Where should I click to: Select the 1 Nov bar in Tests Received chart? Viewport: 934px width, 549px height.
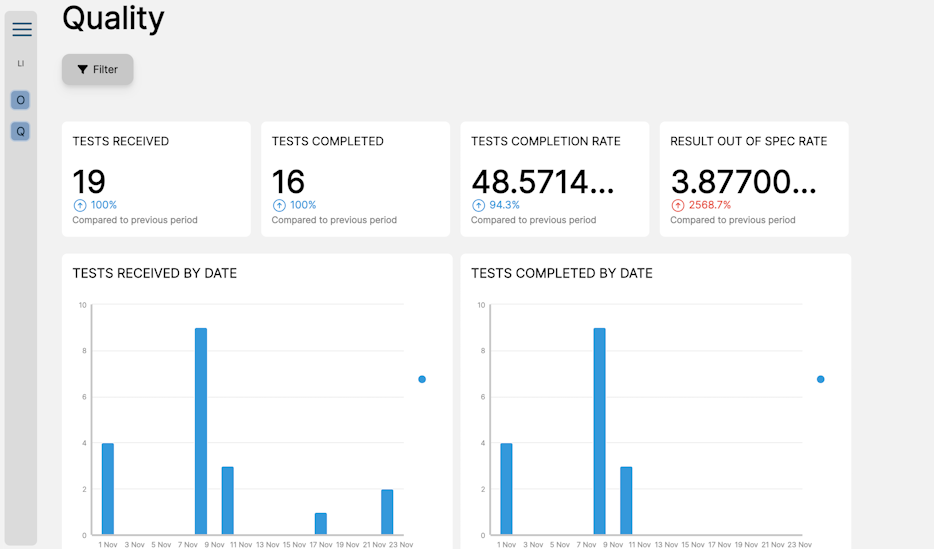tap(108, 489)
